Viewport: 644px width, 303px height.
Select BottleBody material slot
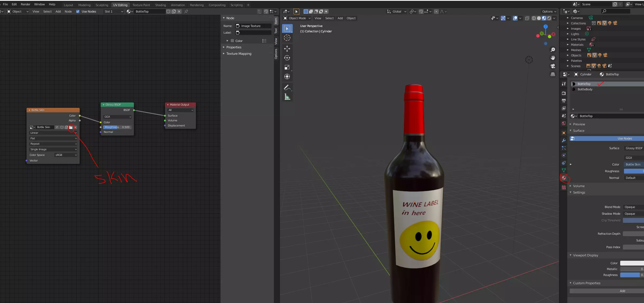[x=607, y=89]
